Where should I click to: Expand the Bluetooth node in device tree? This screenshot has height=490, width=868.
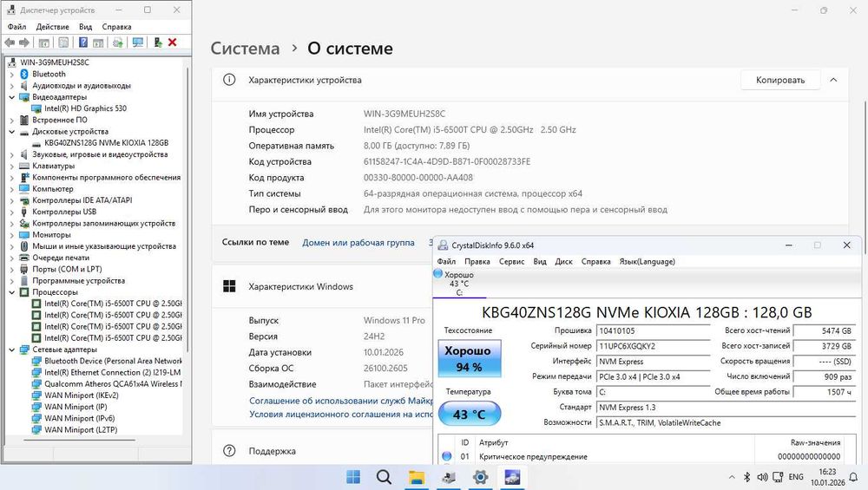(x=11, y=74)
